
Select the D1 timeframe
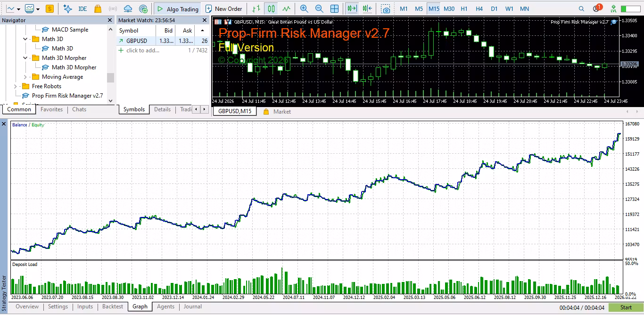tap(494, 8)
